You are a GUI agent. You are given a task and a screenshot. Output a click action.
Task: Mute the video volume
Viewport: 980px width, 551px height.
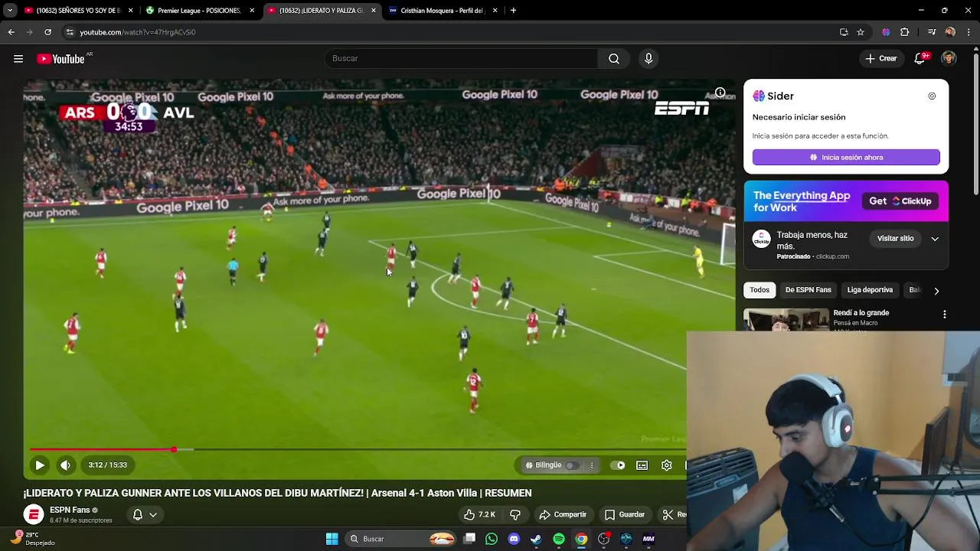(66, 465)
